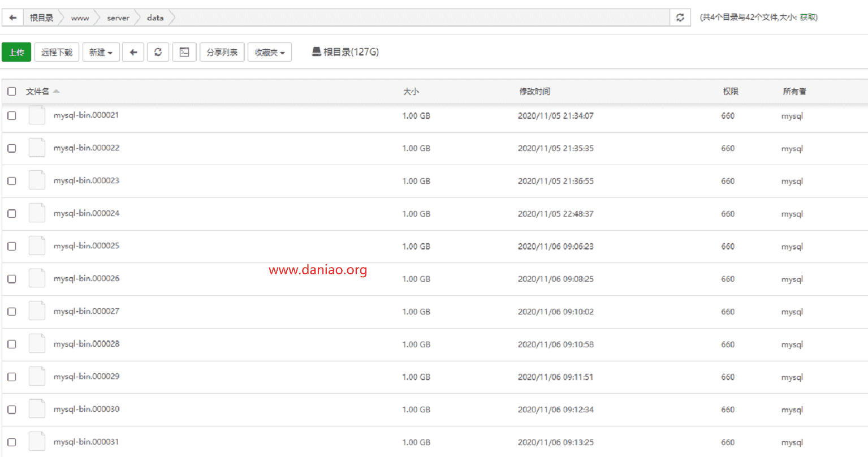
Task: Click mysql owner of mysql-bin.000027
Action: [x=792, y=312]
